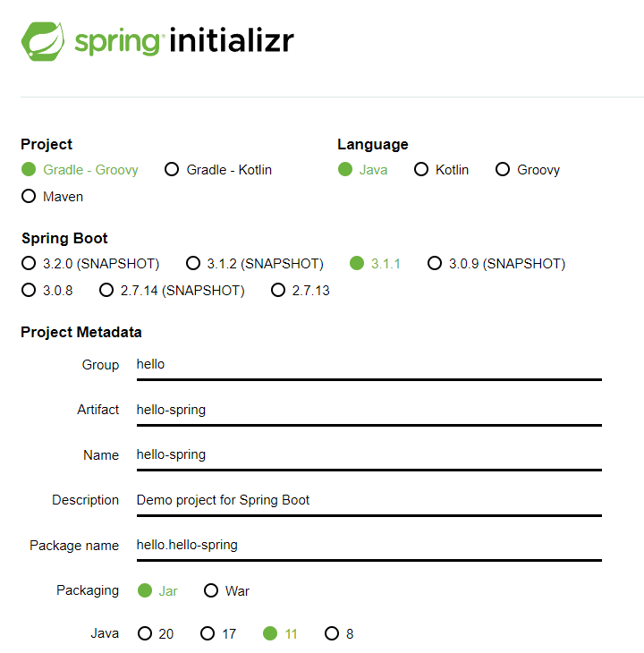Select Spring Boot 2.7.14 (SNAPSHOT)
Viewport: 644px width, 653px height.
(x=172, y=290)
